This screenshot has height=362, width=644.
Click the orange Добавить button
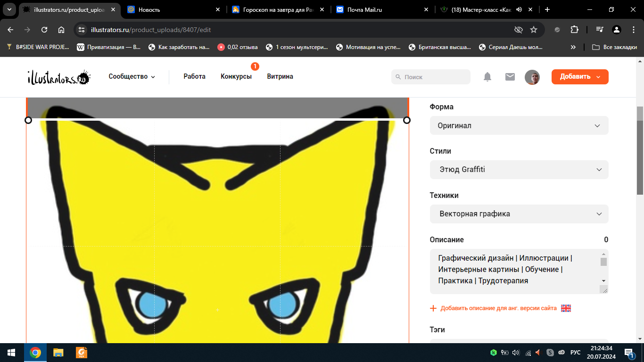click(580, 77)
